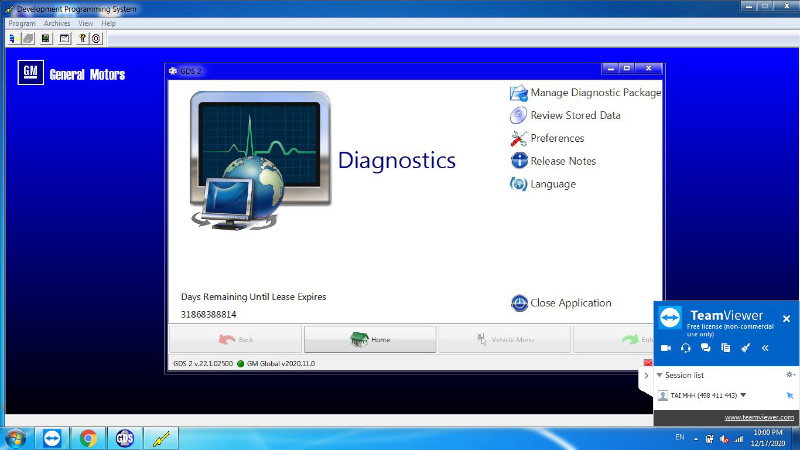Click the Back navigation button
This screenshot has width=800, height=450.
tap(235, 339)
